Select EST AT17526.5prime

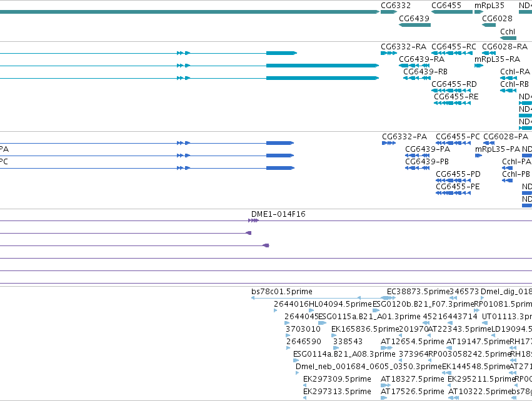(x=412, y=392)
